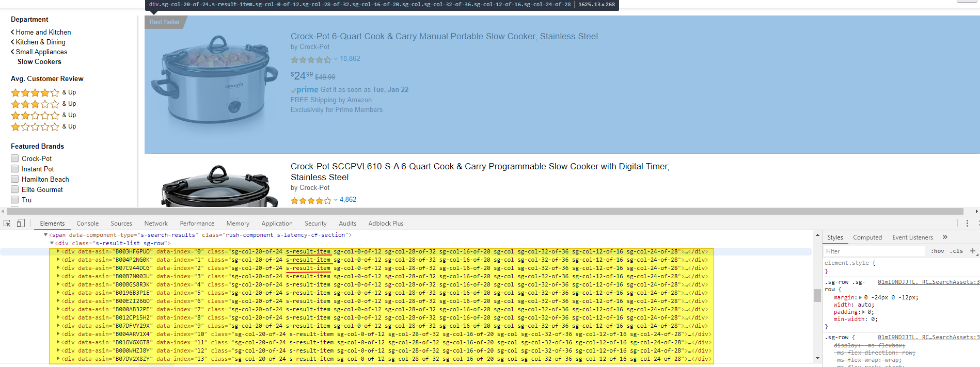Select the Styles pane tab
The width and height of the screenshot is (980, 367).
coord(835,237)
